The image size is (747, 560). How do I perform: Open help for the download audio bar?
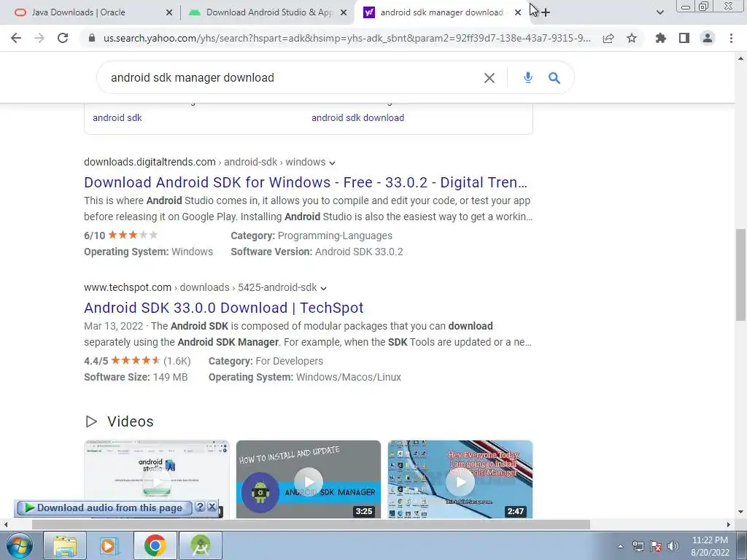(x=200, y=507)
